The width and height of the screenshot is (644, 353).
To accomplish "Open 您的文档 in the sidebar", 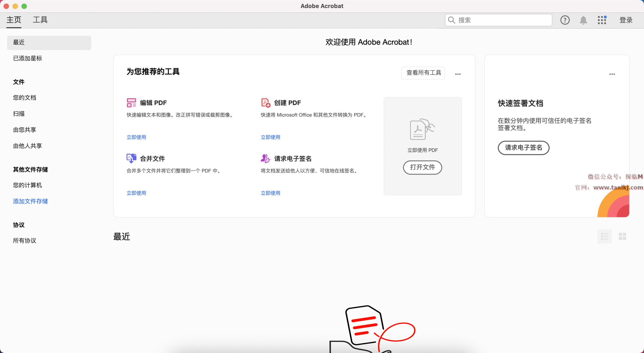I will pyautogui.click(x=25, y=98).
